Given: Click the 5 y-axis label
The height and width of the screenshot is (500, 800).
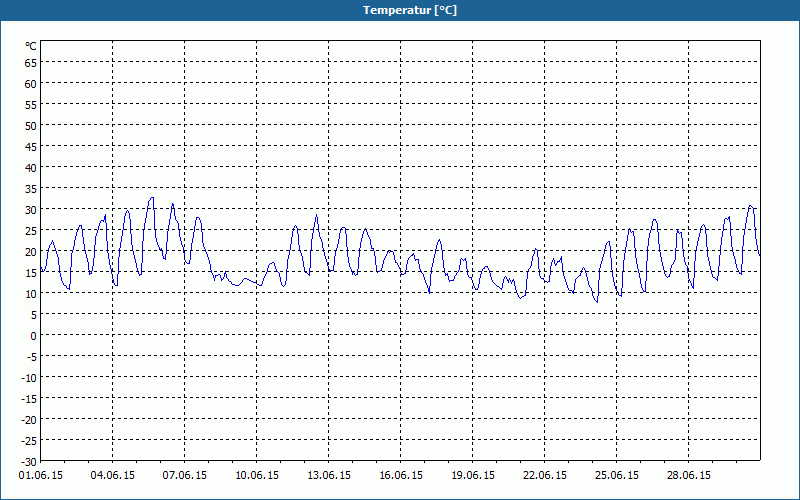Looking at the screenshot, I should [34, 315].
